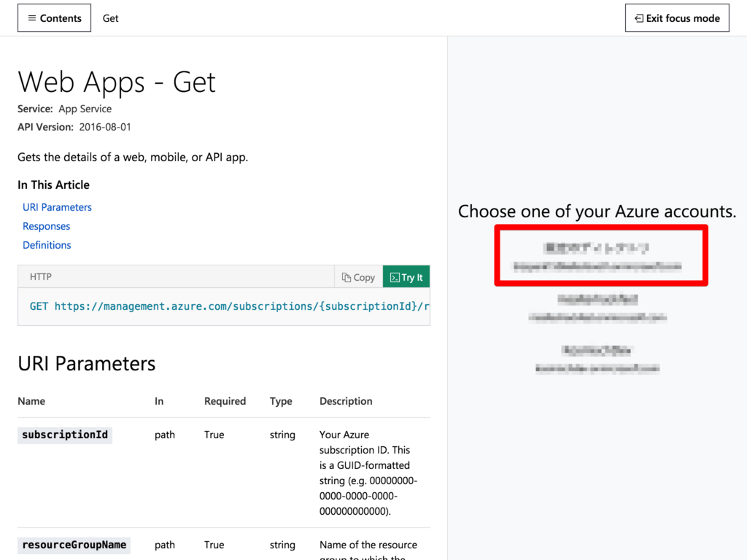Click the Exit focus mode button
The height and width of the screenshot is (560, 747).
[x=677, y=18]
